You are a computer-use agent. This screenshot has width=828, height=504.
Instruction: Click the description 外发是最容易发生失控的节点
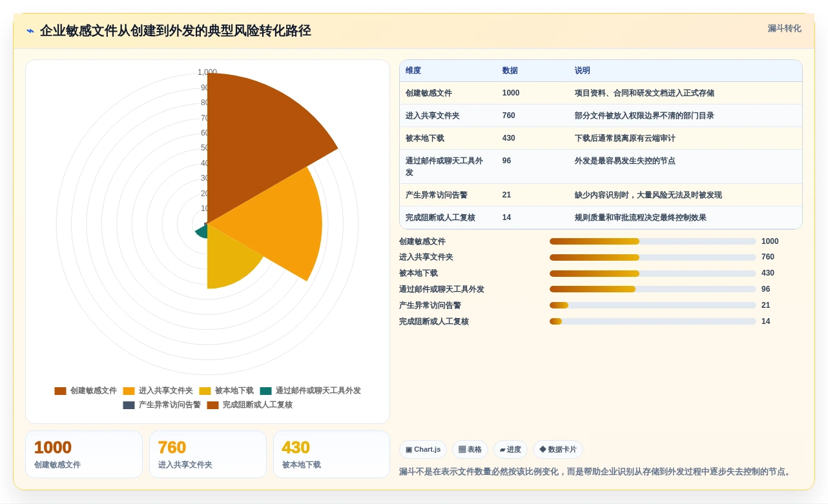point(625,161)
